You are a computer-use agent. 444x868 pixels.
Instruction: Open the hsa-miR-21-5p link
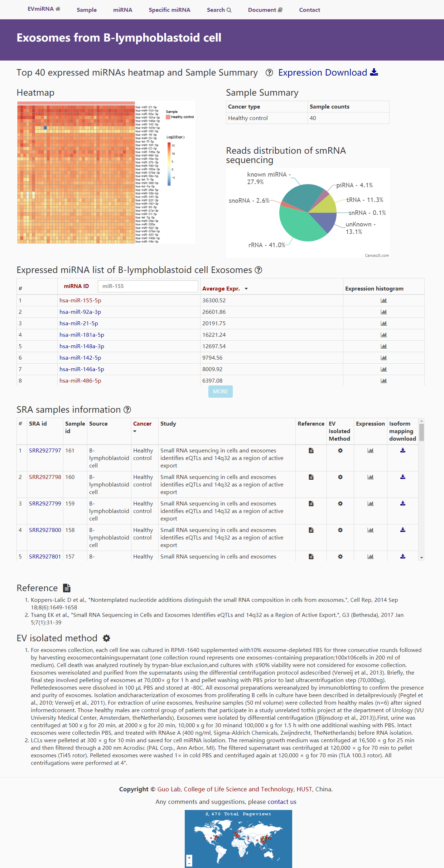79,323
